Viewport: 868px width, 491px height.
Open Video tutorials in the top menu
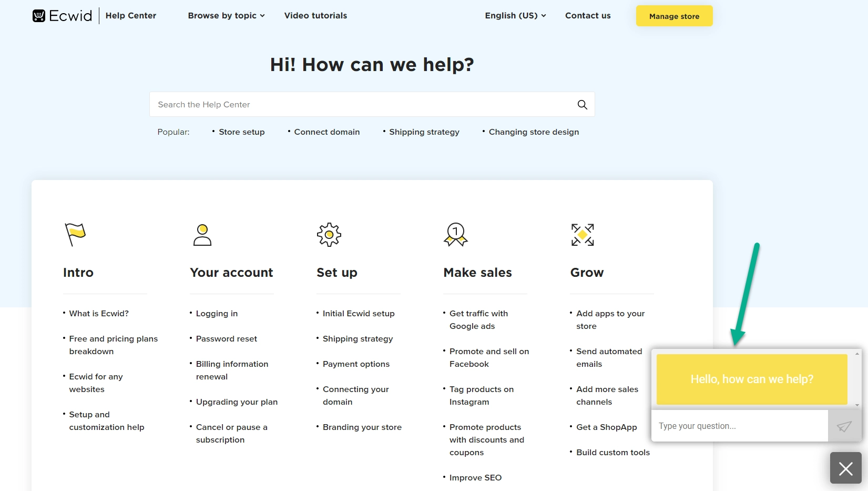tap(315, 16)
